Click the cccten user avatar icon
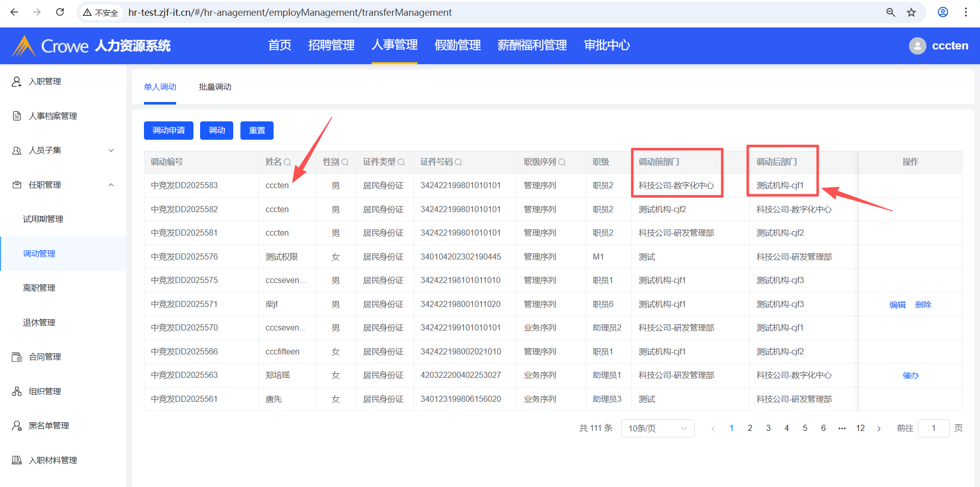This screenshot has width=980, height=487. point(917,46)
